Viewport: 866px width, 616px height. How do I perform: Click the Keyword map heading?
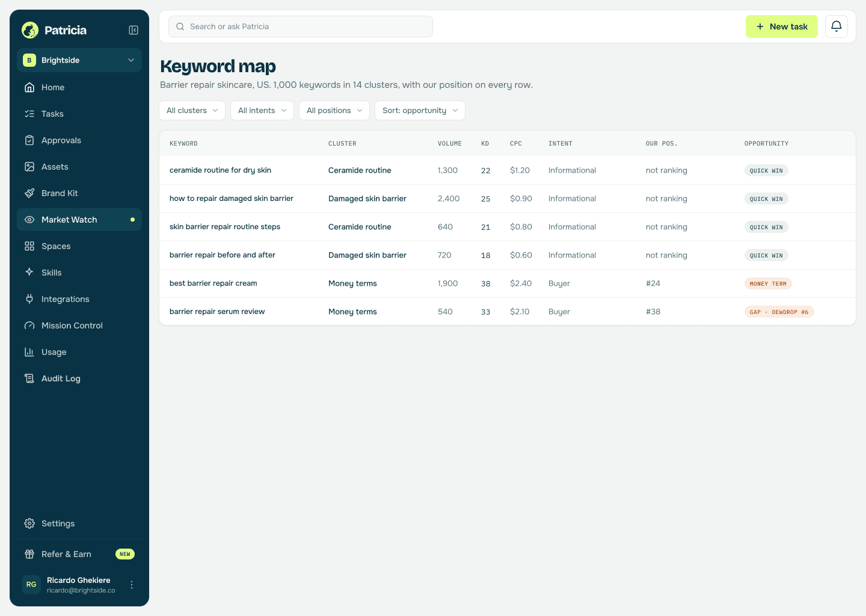pos(218,66)
